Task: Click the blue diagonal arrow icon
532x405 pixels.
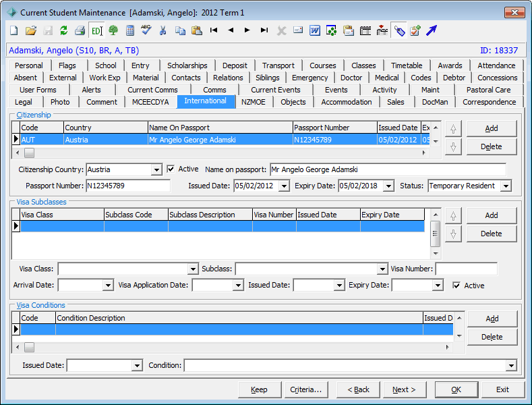Action: [432, 30]
